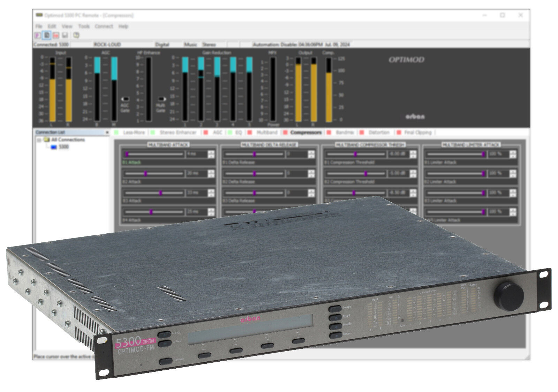Select the Compressors tab
This screenshot has width=558, height=392.
[x=303, y=133]
